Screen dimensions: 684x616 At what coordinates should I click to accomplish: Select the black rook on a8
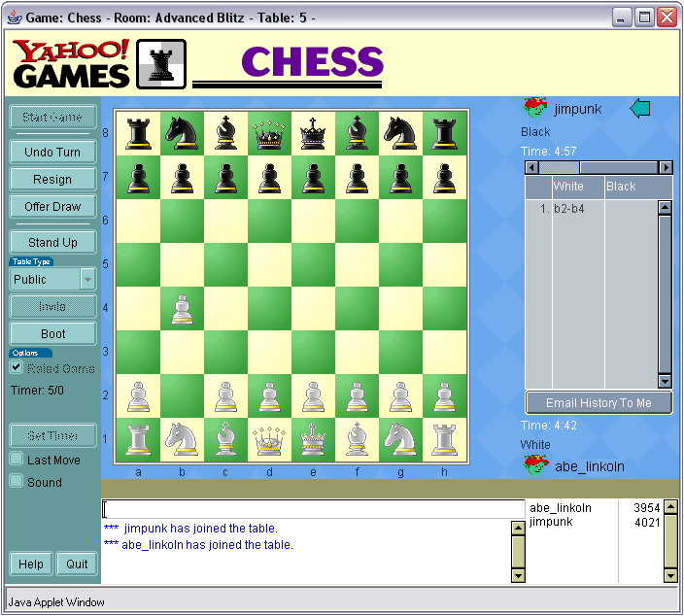pyautogui.click(x=138, y=133)
